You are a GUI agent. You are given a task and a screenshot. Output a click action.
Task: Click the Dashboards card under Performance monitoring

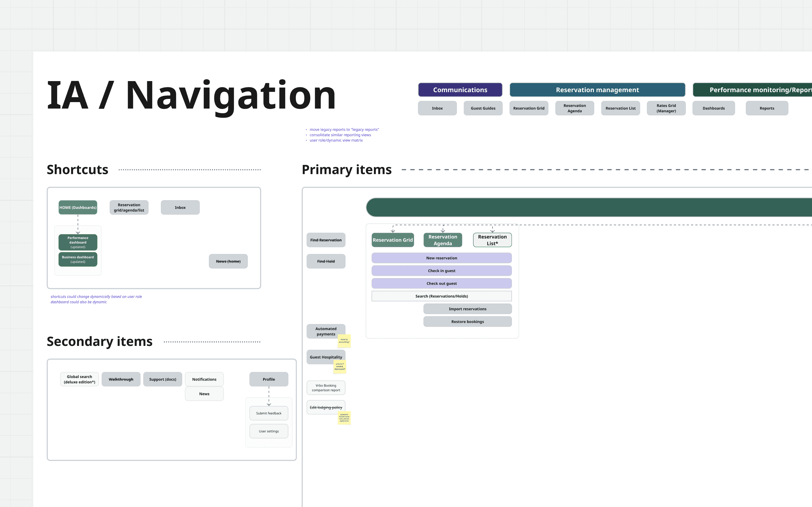point(713,108)
